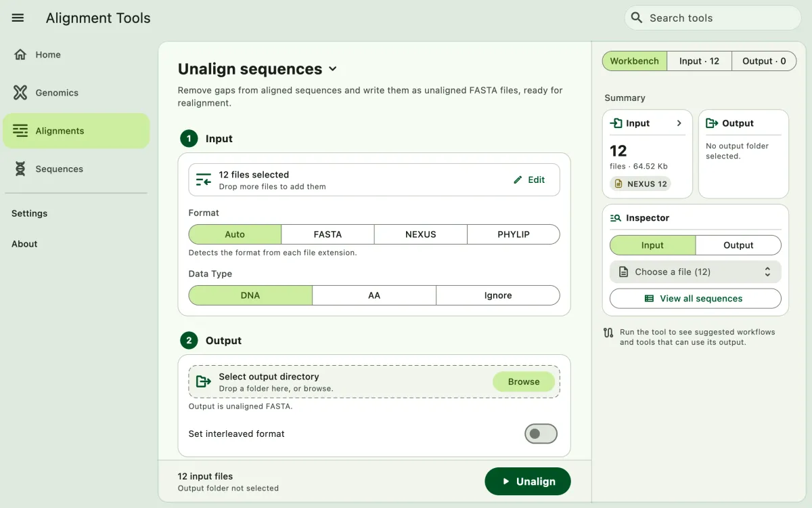Image resolution: width=812 pixels, height=508 pixels.
Task: Select NEXUS format option
Action: pos(421,234)
